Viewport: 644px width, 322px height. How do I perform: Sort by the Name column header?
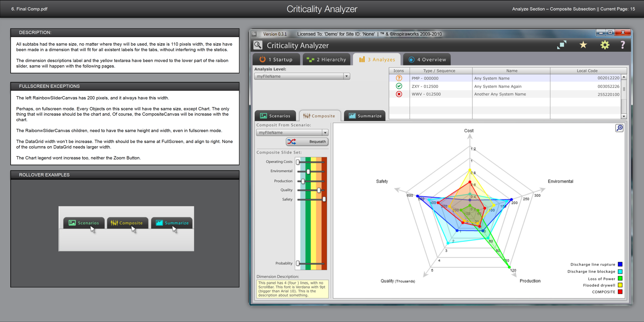click(x=511, y=71)
